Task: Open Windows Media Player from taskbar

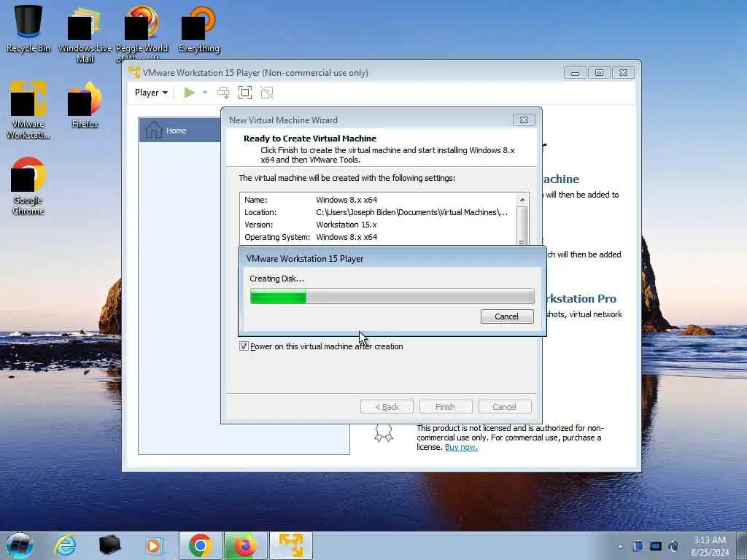Action: [154, 545]
